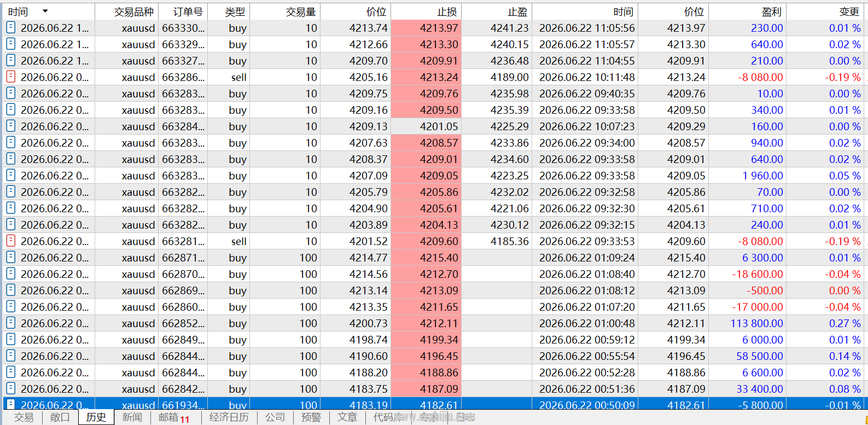Click the sort arrow in the 时间 header
The height and width of the screenshot is (425, 868).
pyautogui.click(x=45, y=11)
